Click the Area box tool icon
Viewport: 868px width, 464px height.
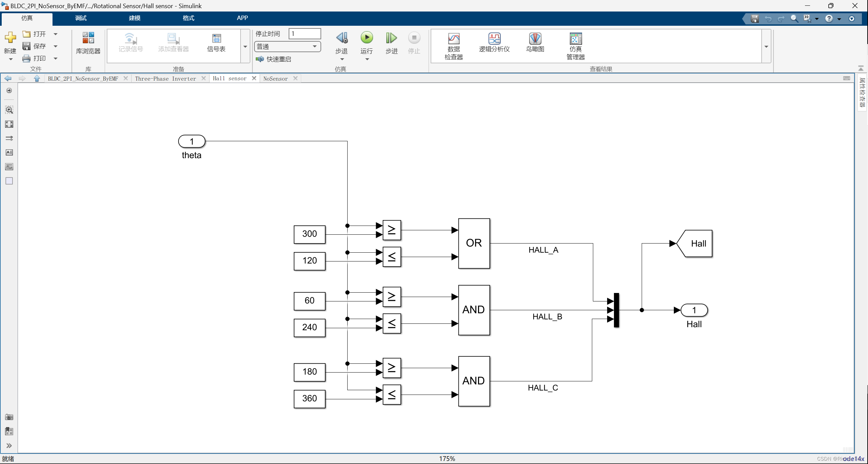[x=9, y=181]
